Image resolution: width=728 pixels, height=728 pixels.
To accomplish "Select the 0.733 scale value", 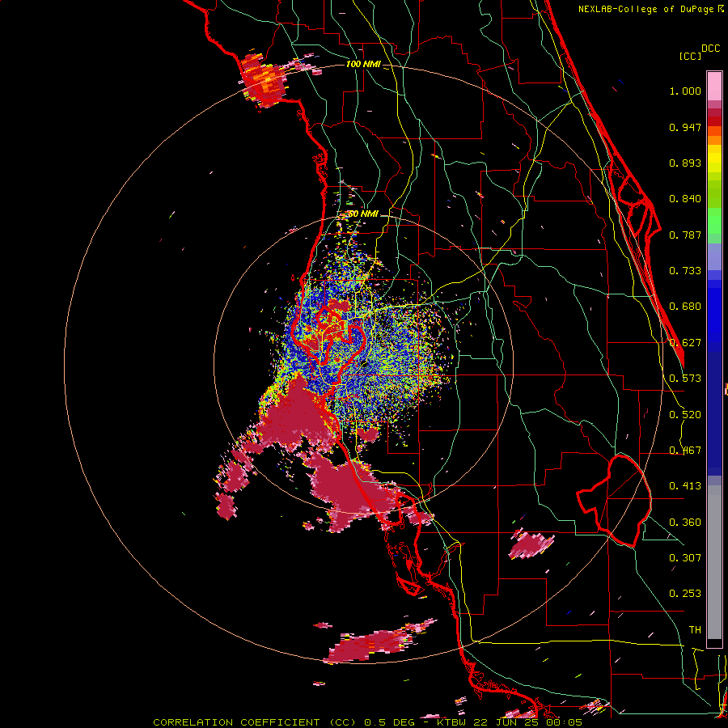I will click(685, 271).
